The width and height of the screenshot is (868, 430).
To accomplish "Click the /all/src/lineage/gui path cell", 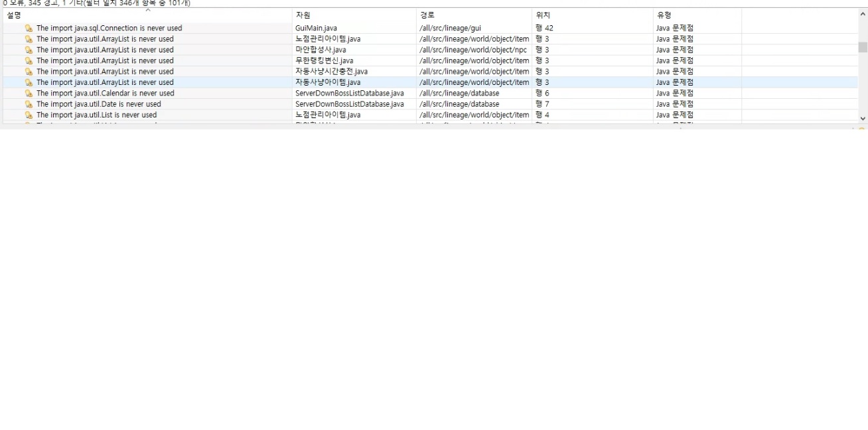I will click(x=450, y=28).
